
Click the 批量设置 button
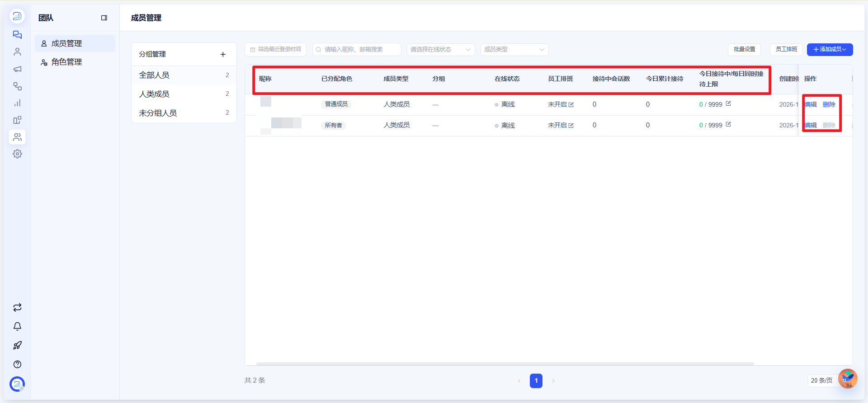coord(744,50)
